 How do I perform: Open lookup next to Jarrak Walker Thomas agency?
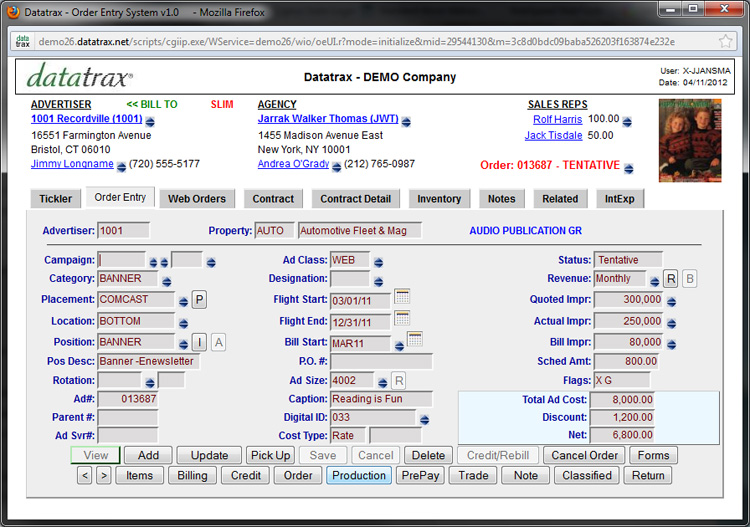coord(406,122)
